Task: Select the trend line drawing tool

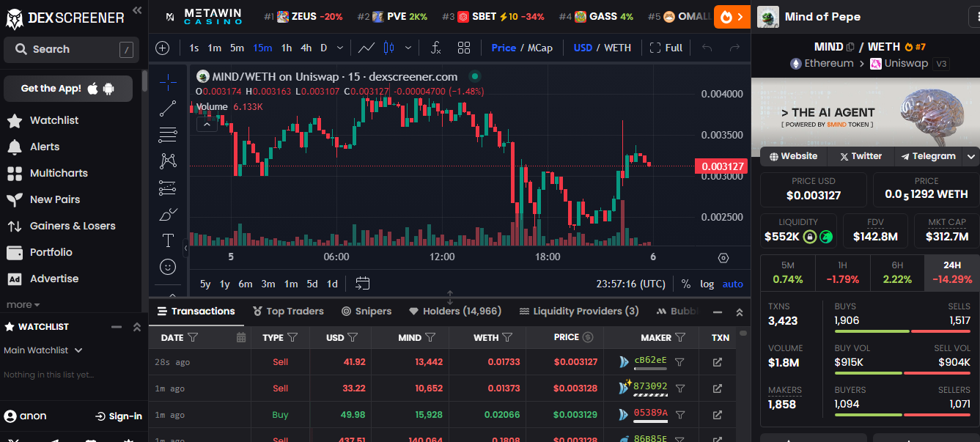Action: (x=168, y=108)
